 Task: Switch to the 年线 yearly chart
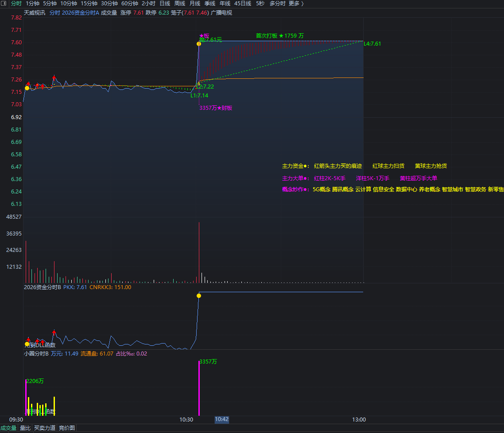coord(225,4)
